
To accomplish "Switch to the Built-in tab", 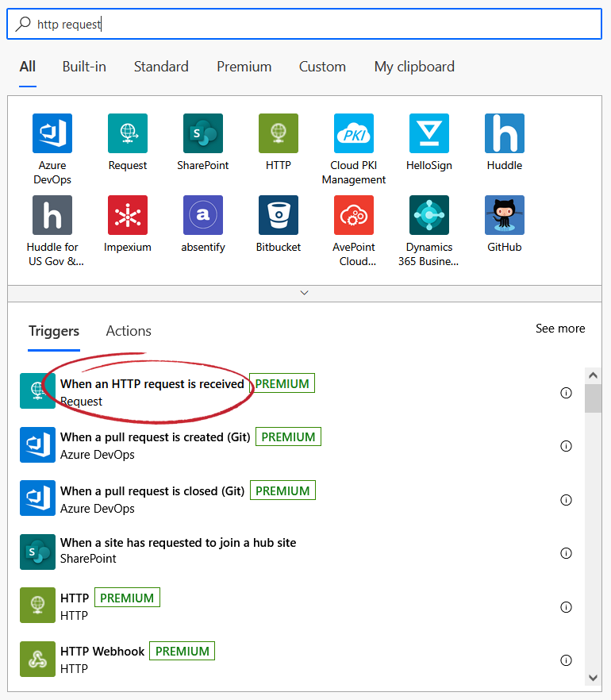I will (84, 67).
